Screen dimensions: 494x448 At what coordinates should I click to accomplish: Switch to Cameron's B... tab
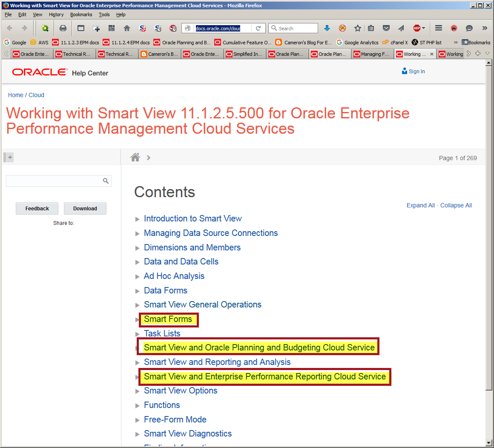(159, 54)
